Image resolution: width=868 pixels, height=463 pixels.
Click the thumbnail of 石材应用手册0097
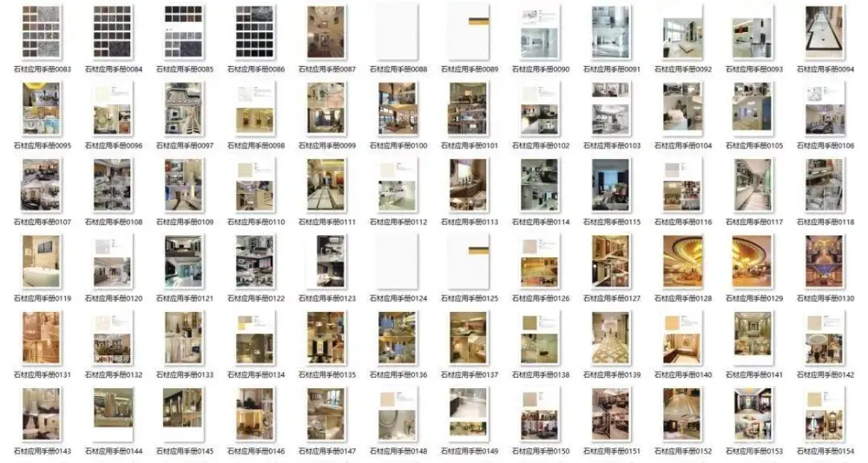pos(183,108)
